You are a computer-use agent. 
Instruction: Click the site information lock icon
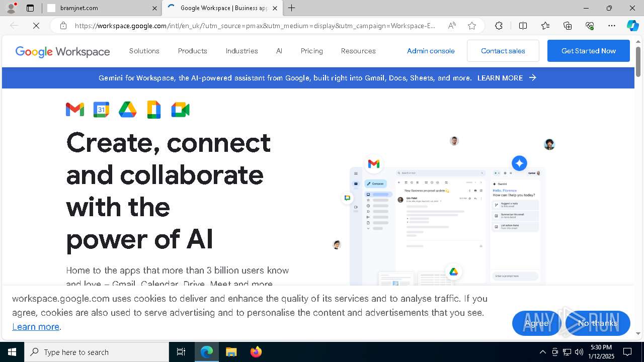(63, 26)
